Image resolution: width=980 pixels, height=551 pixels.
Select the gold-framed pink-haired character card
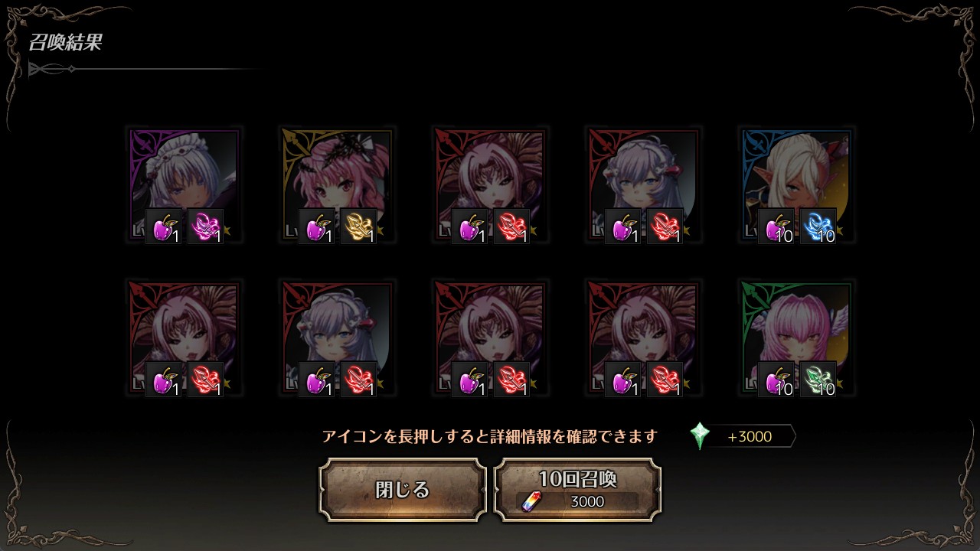click(x=337, y=185)
